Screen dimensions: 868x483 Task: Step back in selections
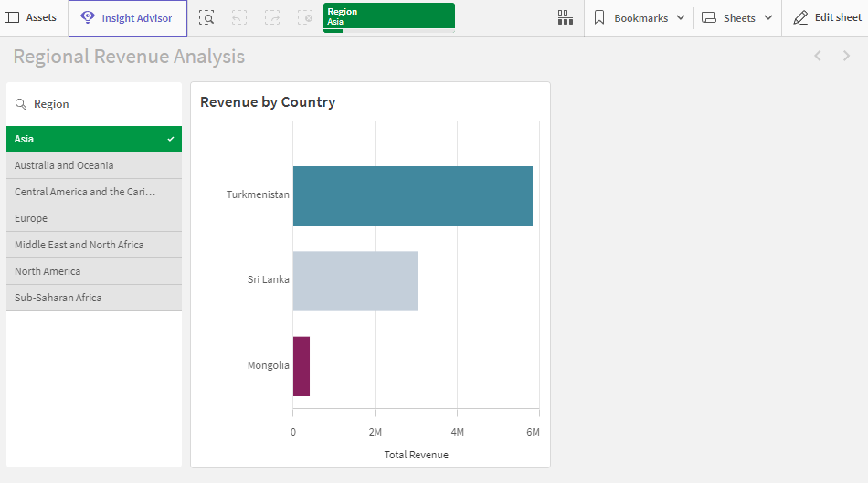[239, 18]
